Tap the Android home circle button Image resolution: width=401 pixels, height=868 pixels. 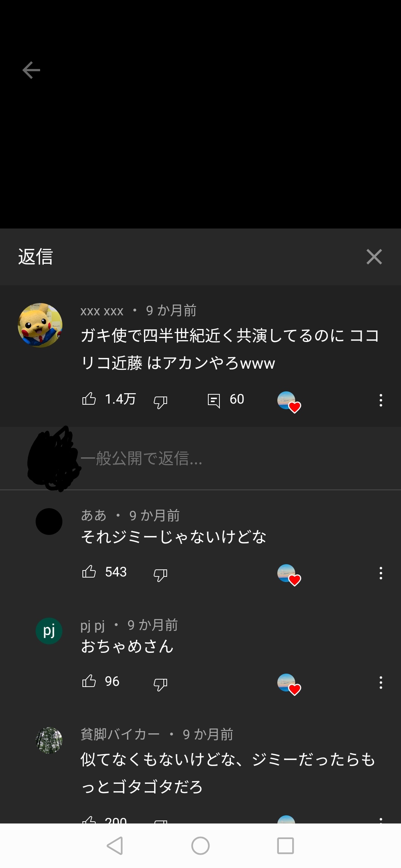pyautogui.click(x=200, y=846)
